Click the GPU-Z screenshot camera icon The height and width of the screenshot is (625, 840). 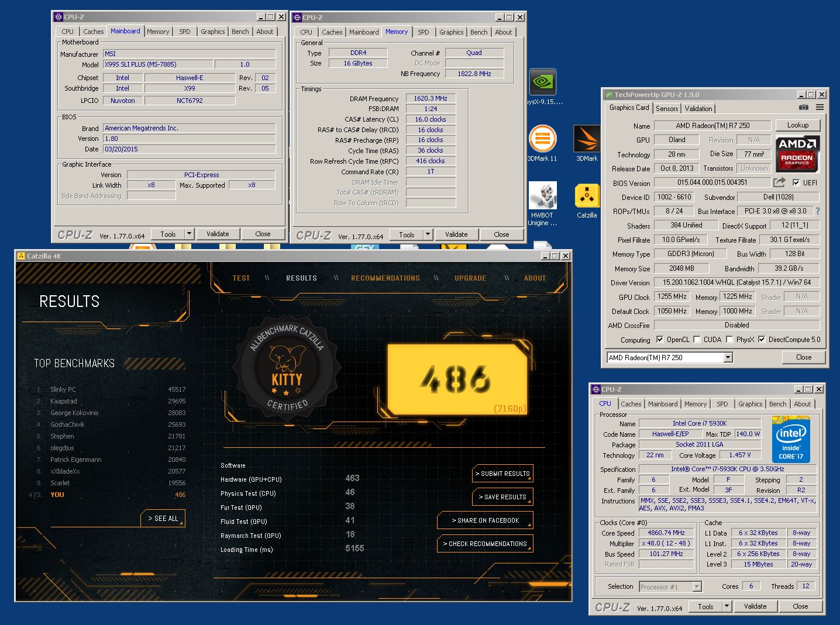(804, 108)
